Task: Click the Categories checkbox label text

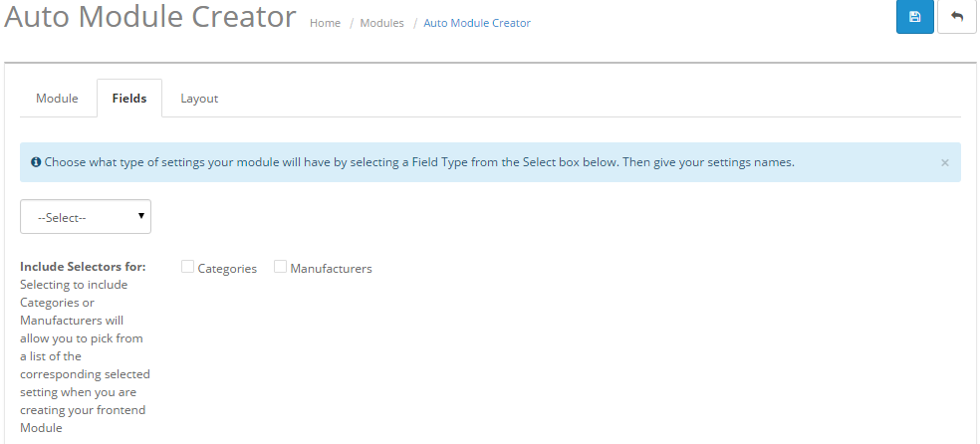Action: (x=227, y=269)
